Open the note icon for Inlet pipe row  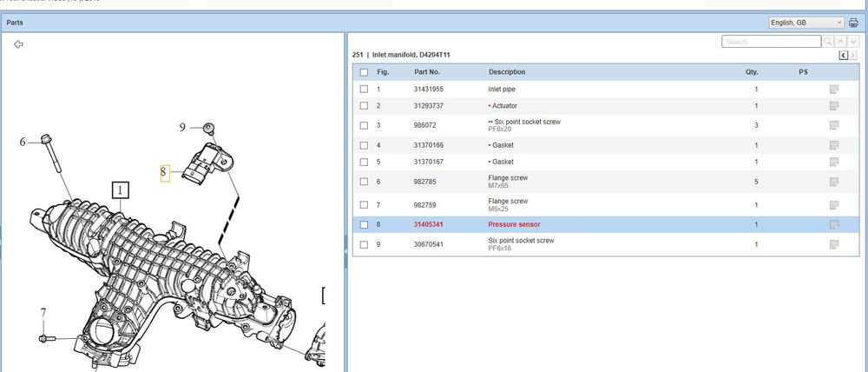click(x=833, y=90)
